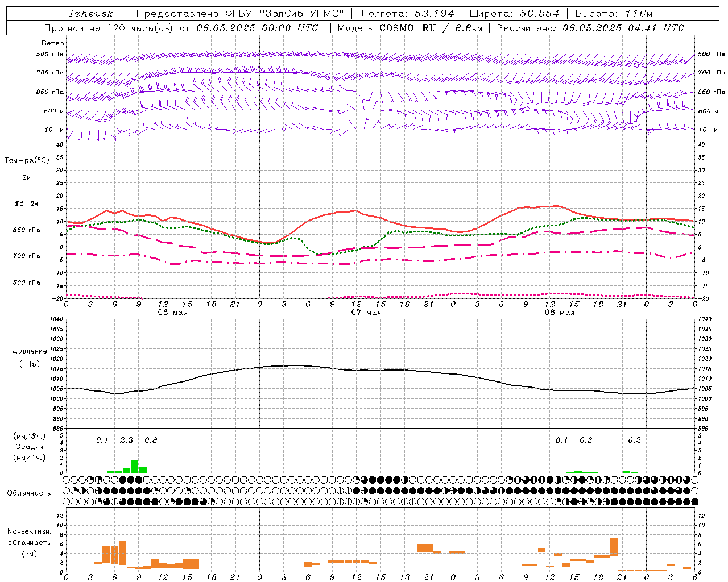Click the Осадки precipitation label
Image resolution: width=728 pixels, height=582 pixels.
pos(29,447)
